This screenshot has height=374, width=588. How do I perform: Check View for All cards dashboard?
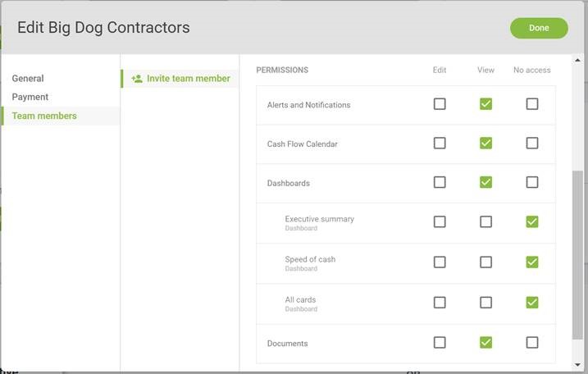pyautogui.click(x=485, y=303)
